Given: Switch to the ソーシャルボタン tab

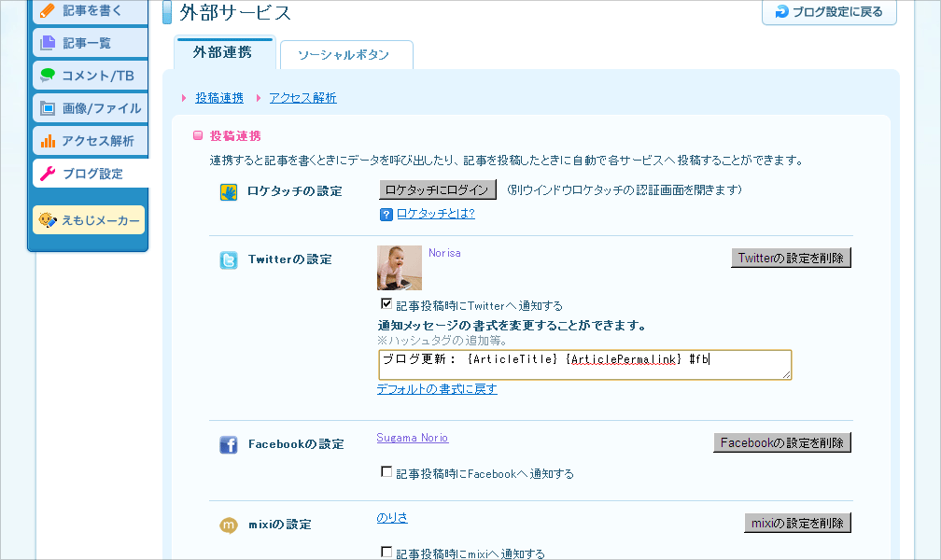Looking at the screenshot, I should click(346, 55).
